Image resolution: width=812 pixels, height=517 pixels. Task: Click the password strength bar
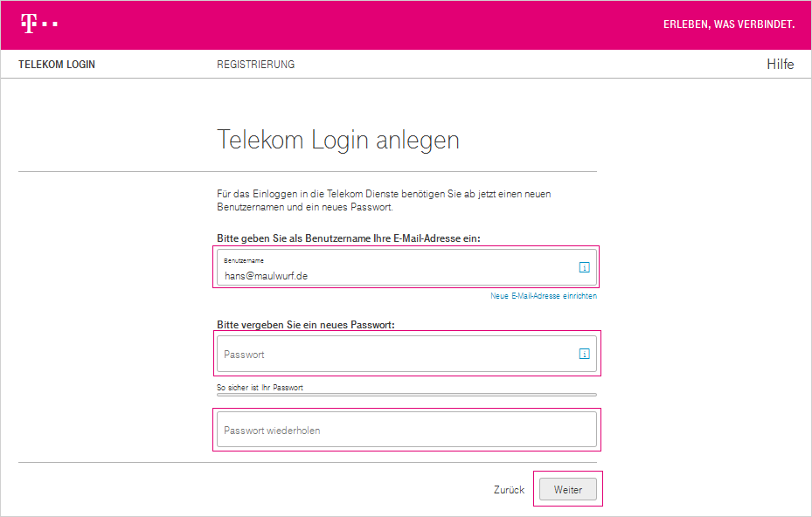tap(406, 395)
